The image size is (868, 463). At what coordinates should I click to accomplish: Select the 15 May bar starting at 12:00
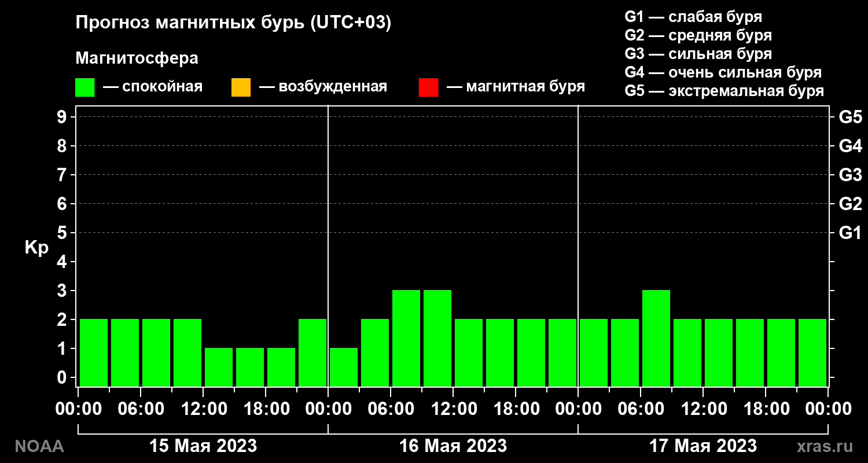tap(219, 367)
